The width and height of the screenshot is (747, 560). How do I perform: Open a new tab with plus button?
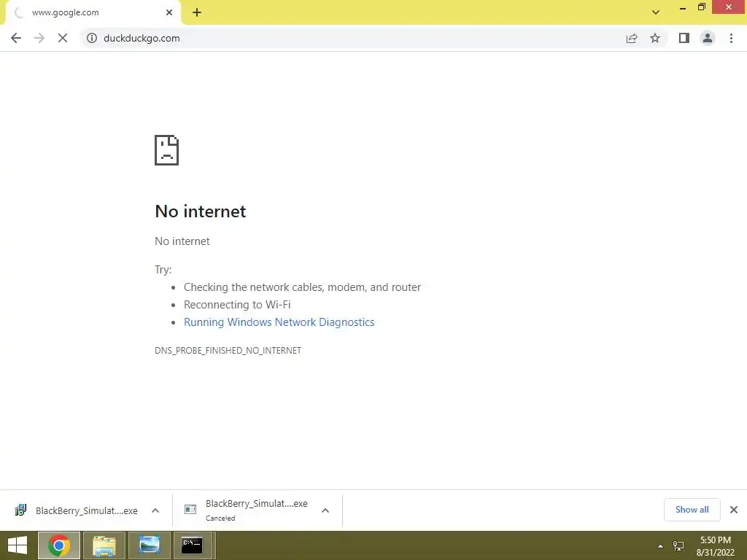197,13
